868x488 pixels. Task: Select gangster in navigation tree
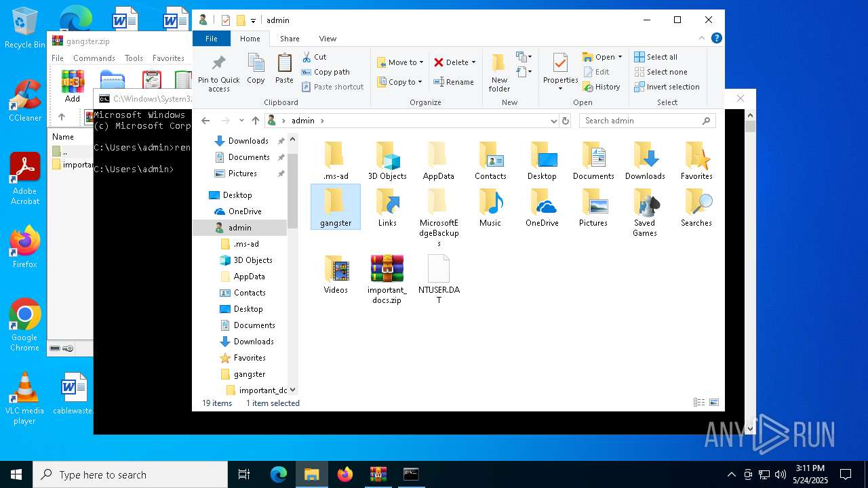tap(250, 374)
